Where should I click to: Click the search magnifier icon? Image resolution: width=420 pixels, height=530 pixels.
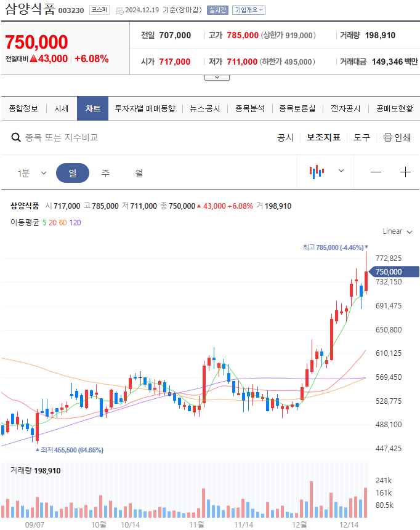click(16, 137)
